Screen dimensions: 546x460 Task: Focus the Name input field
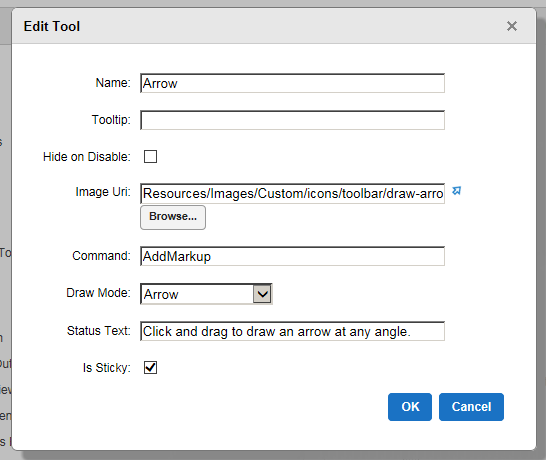(292, 83)
